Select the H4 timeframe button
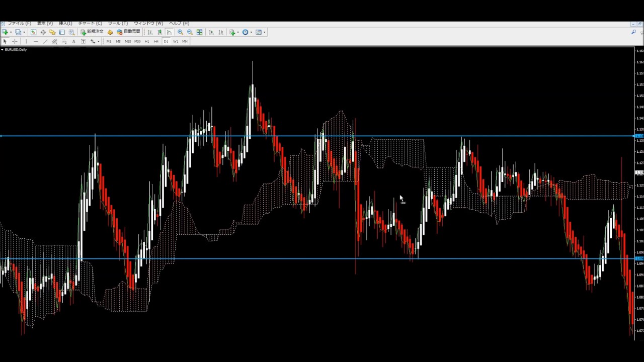This screenshot has height=362, width=644. (156, 41)
